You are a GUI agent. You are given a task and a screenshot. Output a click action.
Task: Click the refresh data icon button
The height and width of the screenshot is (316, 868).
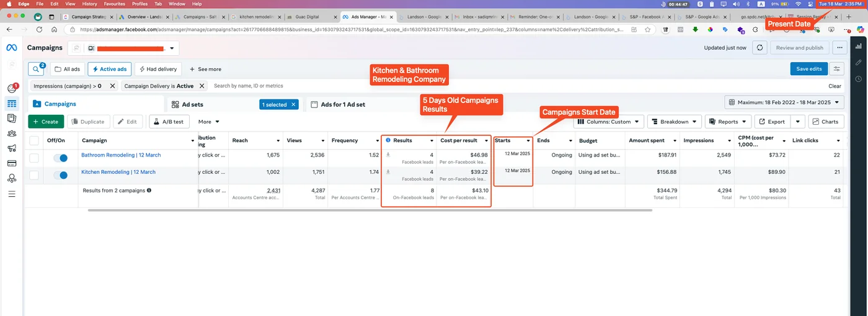tap(759, 48)
